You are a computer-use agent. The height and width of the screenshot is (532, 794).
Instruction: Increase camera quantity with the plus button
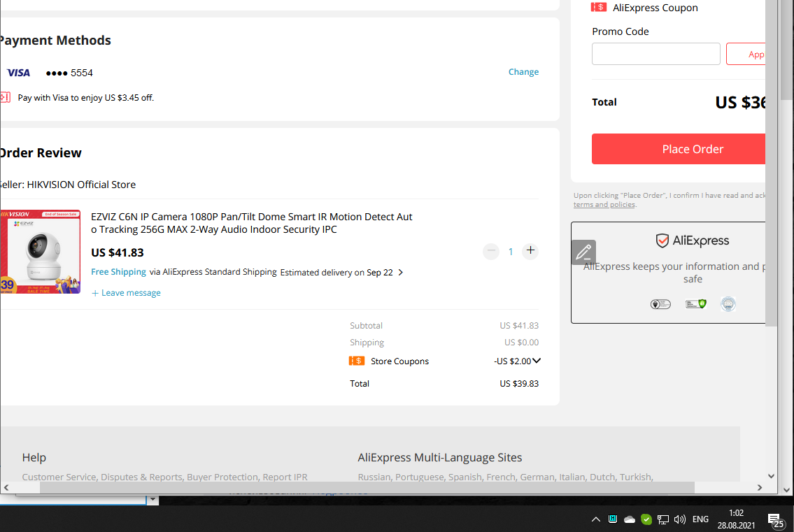pyautogui.click(x=530, y=251)
